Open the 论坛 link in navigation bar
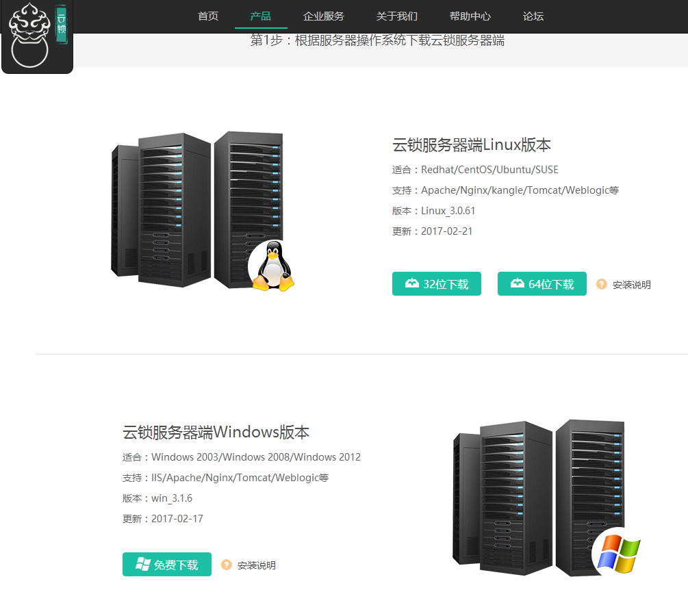688x616 pixels. tap(533, 16)
